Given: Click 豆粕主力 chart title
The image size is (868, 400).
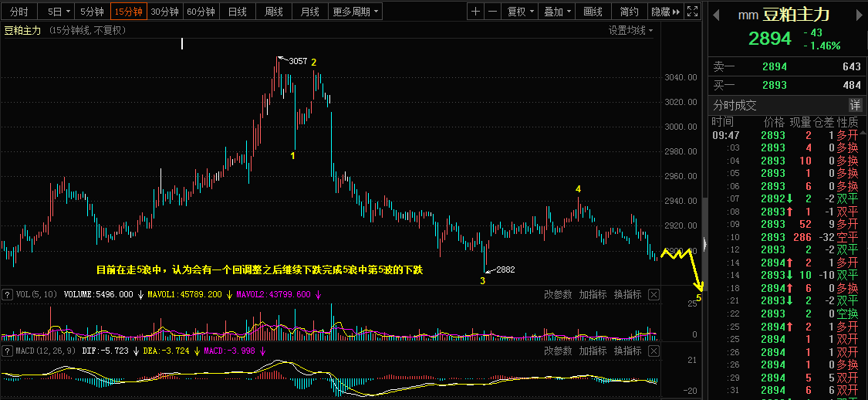Looking at the screenshot, I should tap(22, 30).
